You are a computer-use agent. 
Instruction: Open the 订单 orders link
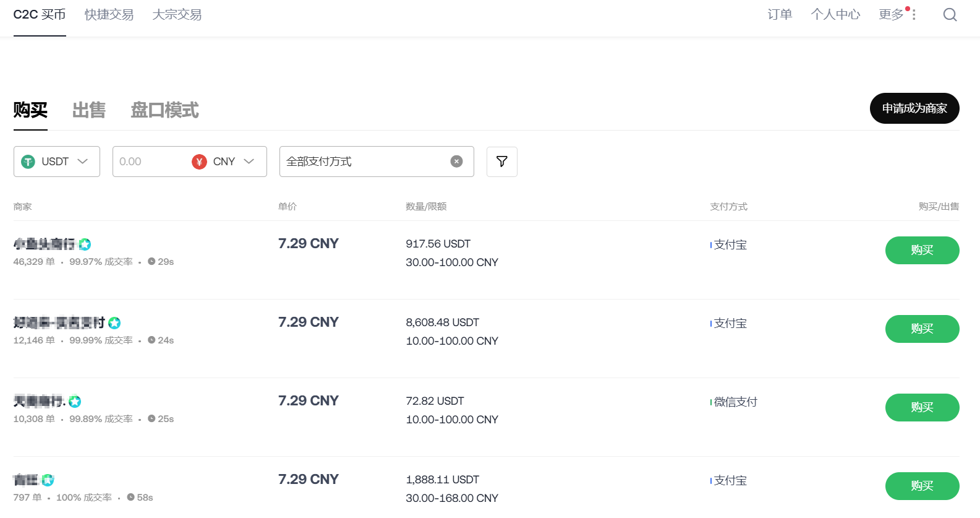pos(779,15)
